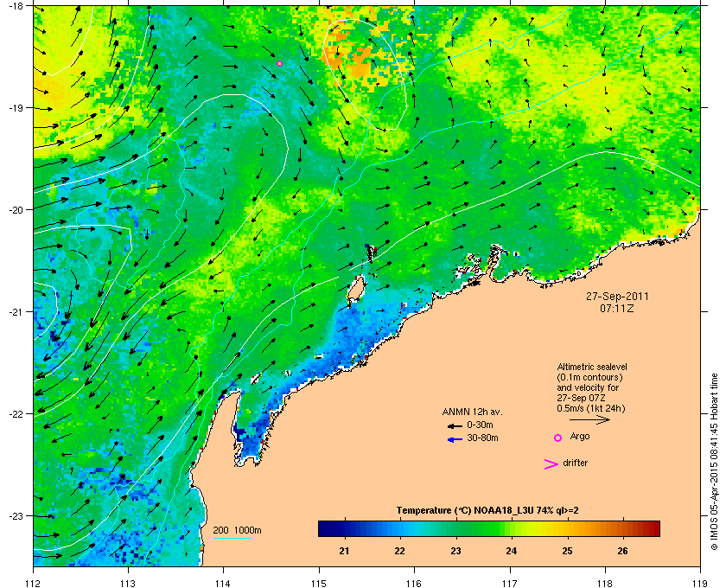Click the '0.5m/s (1kt 24h)' scale text
This screenshot has width=726, height=588.
click(591, 409)
